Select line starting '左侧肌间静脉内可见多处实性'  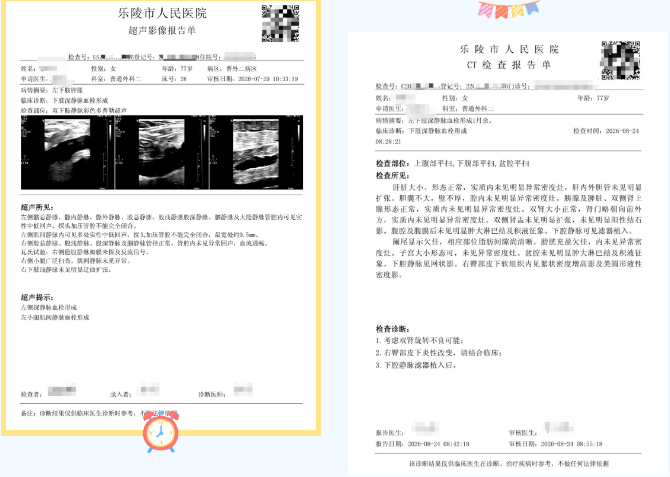pos(140,235)
